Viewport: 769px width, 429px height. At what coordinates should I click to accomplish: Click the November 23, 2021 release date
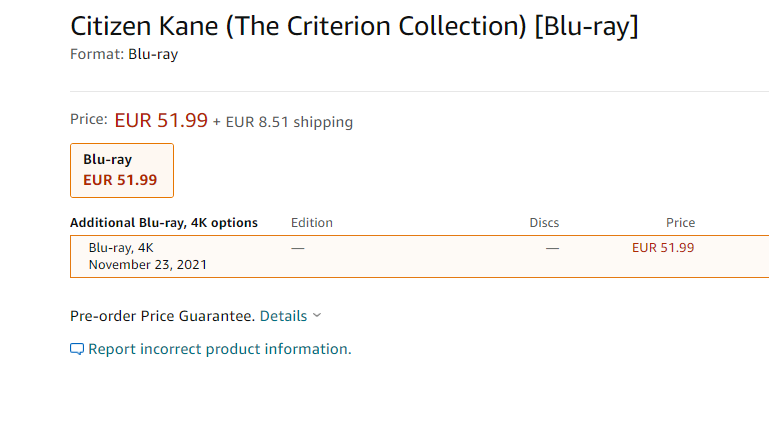[148, 265]
